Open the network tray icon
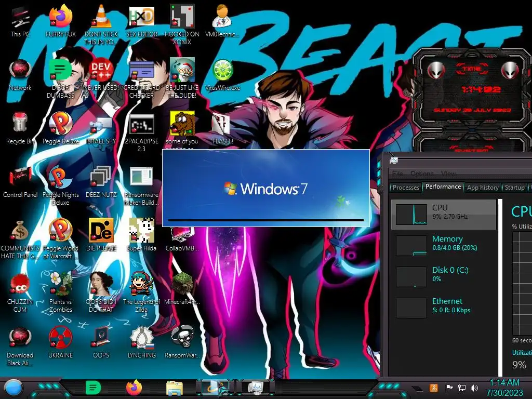Screen dimensions: 532x399 coord(462,388)
